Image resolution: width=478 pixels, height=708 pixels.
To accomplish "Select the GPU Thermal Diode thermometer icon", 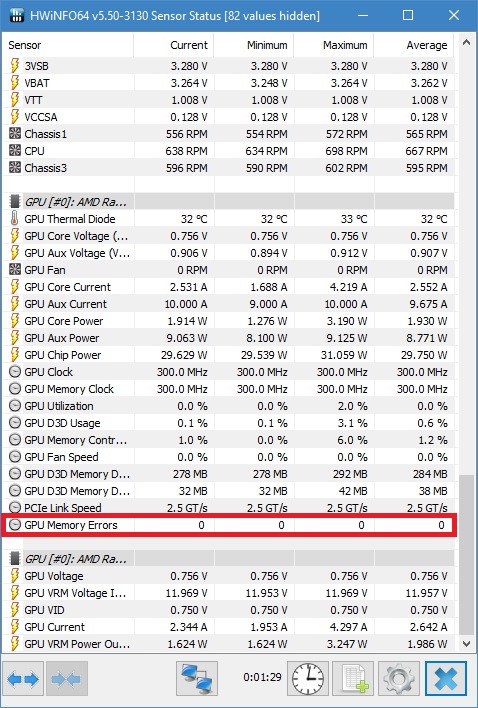I will coord(15,219).
